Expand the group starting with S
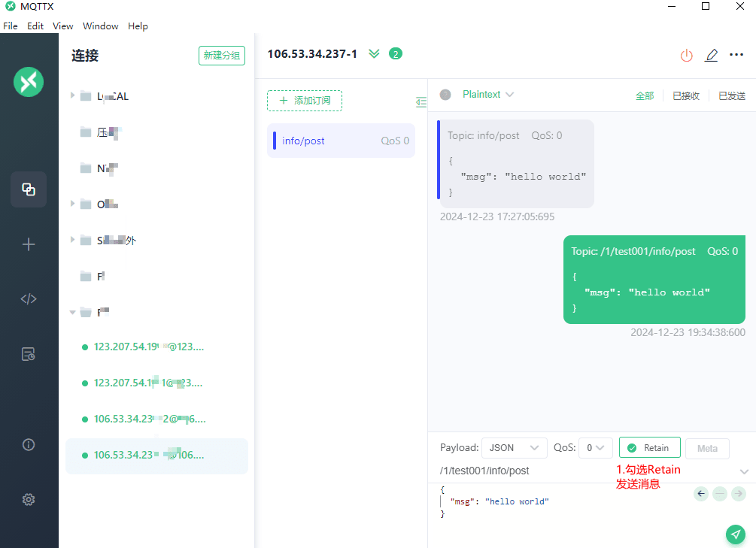 coord(72,240)
